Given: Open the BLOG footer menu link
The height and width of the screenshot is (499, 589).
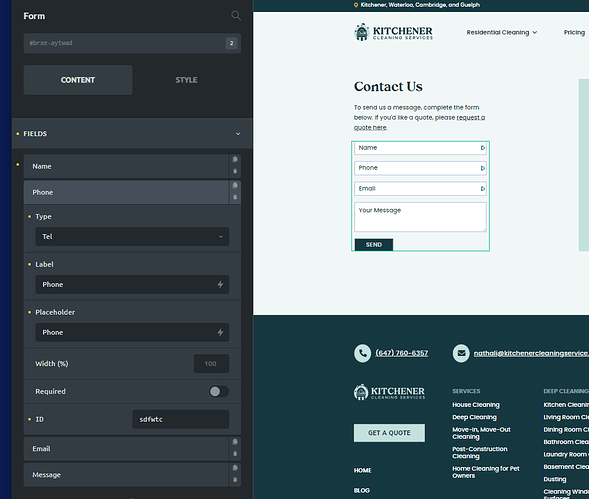Looking at the screenshot, I should [x=362, y=490].
